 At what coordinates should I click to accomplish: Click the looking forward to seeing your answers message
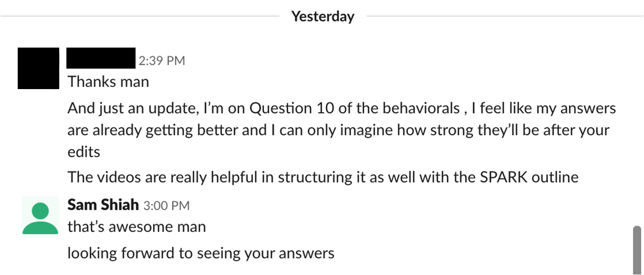(201, 253)
